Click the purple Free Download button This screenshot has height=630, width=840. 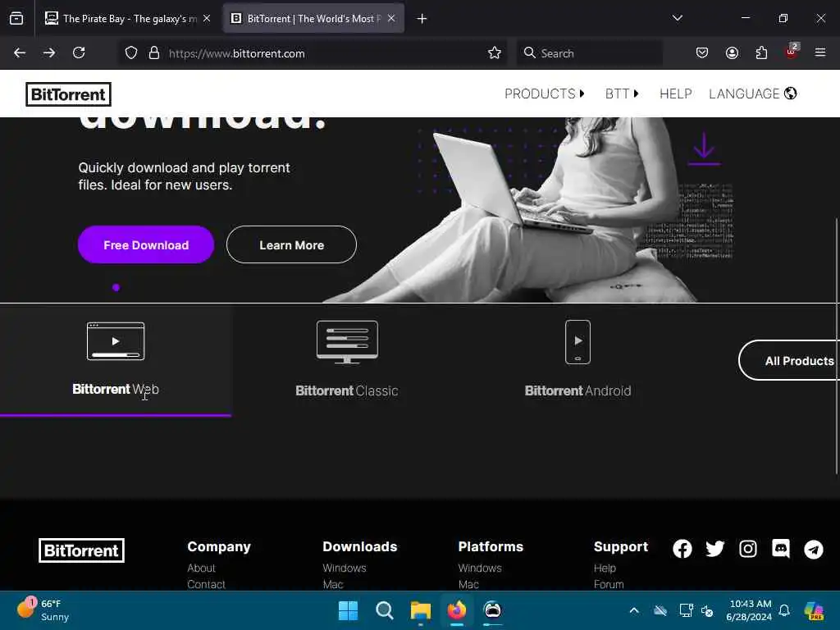146,244
